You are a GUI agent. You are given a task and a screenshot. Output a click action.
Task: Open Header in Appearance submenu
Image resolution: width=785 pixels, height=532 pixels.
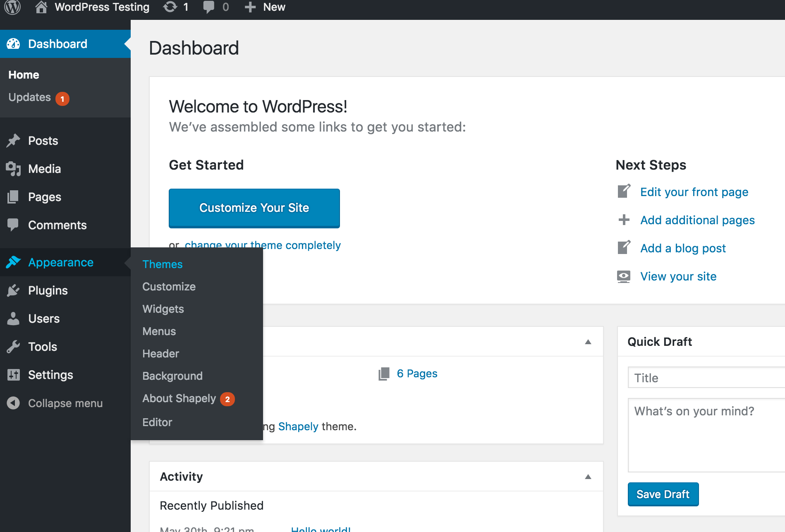coord(160,354)
